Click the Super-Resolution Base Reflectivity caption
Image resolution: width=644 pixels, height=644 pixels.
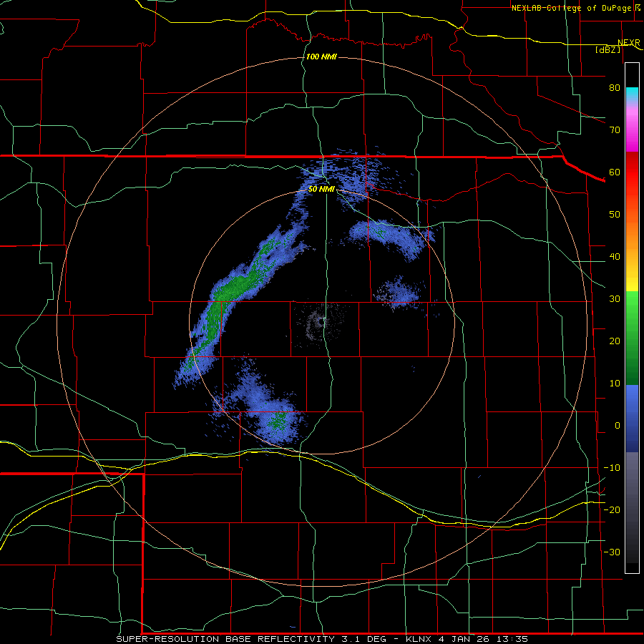click(x=321, y=639)
